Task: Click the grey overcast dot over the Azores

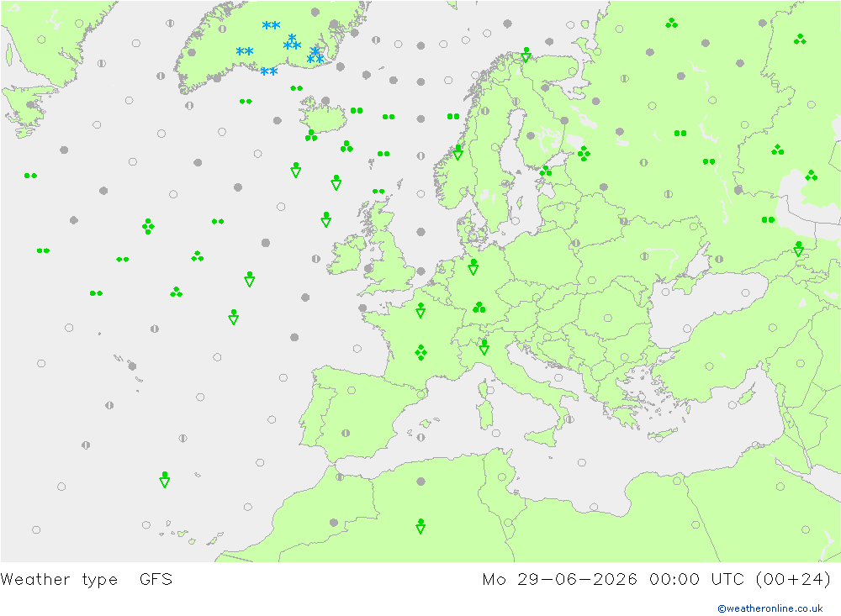Action: pos(132,366)
